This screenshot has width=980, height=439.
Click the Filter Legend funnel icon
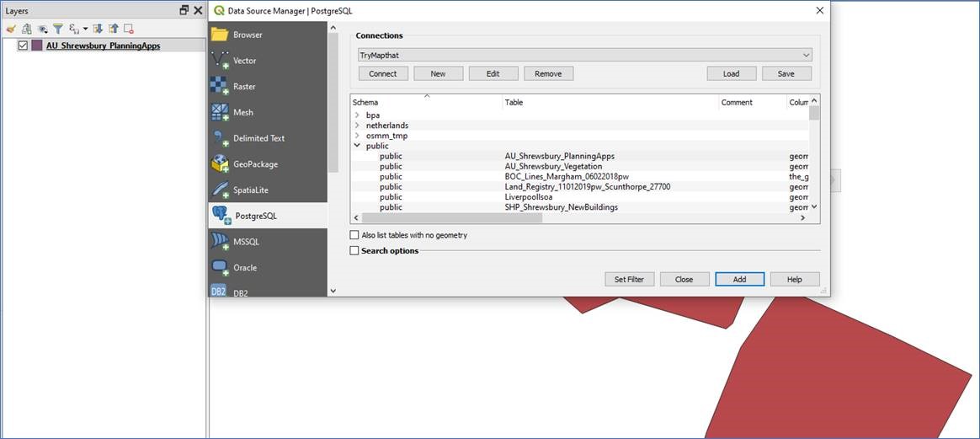click(58, 28)
